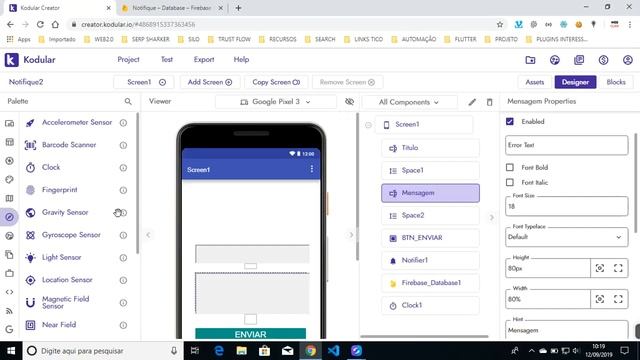Collapse properties panel chevron
Screen dimensions: 640x360
[491, 218]
